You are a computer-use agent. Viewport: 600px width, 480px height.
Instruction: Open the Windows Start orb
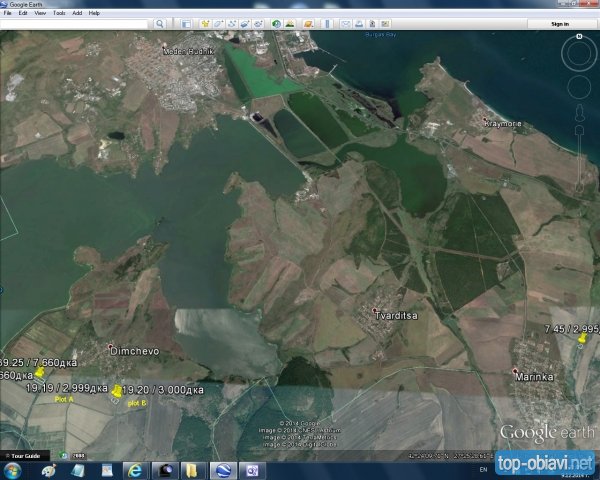[x=12, y=470]
